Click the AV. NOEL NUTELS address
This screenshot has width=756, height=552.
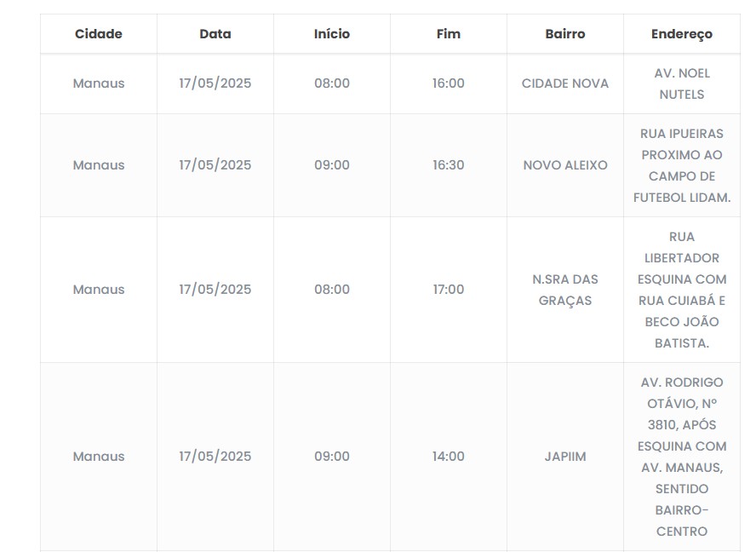[x=682, y=83]
